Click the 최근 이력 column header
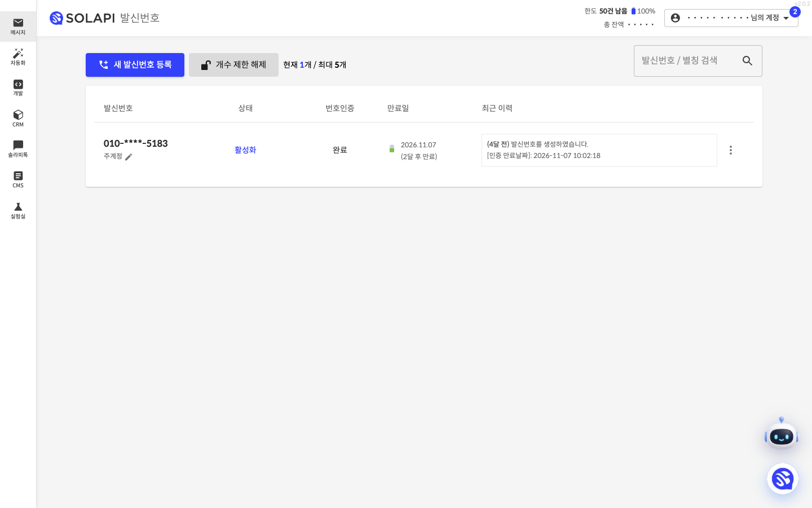Image resolution: width=812 pixels, height=508 pixels. [497, 108]
